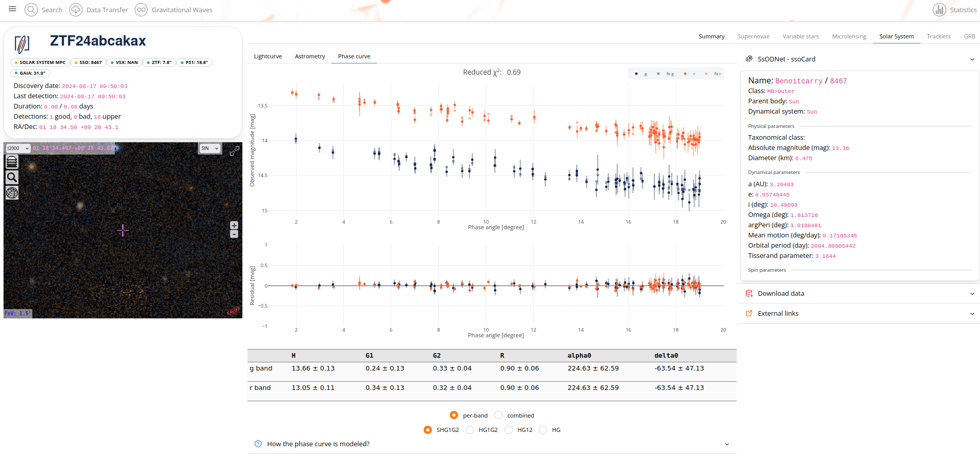Zoom in the sky map
The image size is (980, 458).
pos(234,225)
